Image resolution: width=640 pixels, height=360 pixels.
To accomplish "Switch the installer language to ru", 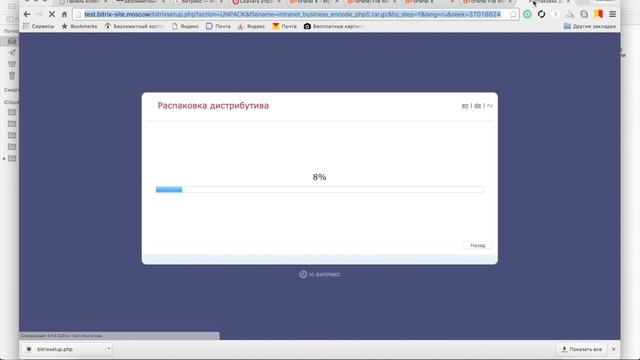I will pos(490,106).
